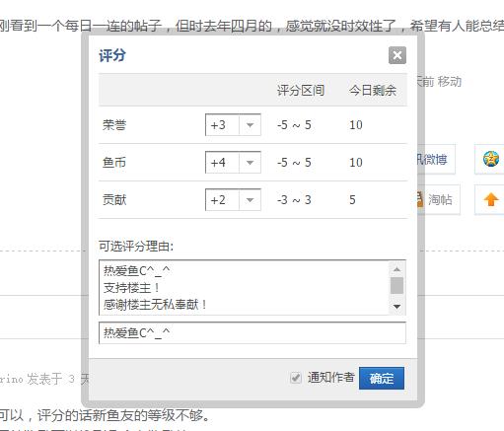Open the 鱼币 score dropdown arrow
Screen dimensions: 504x431
250,163
